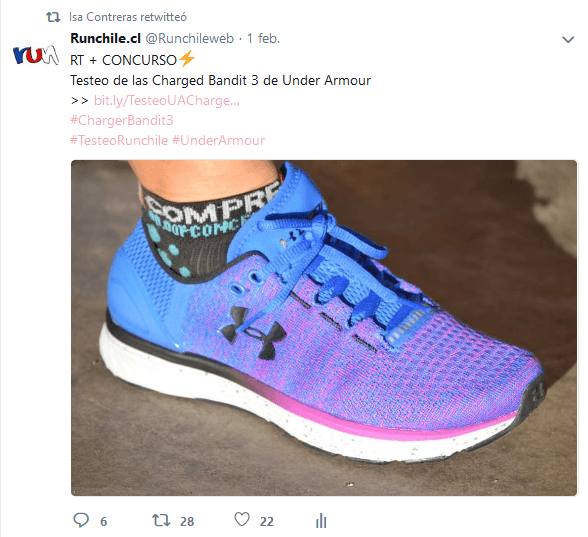Open the Runchile.cl profile avatar

36,55
